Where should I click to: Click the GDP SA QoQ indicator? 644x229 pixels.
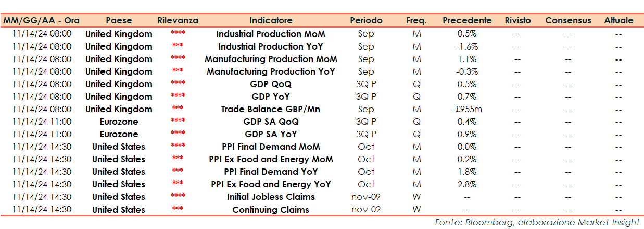271,122
